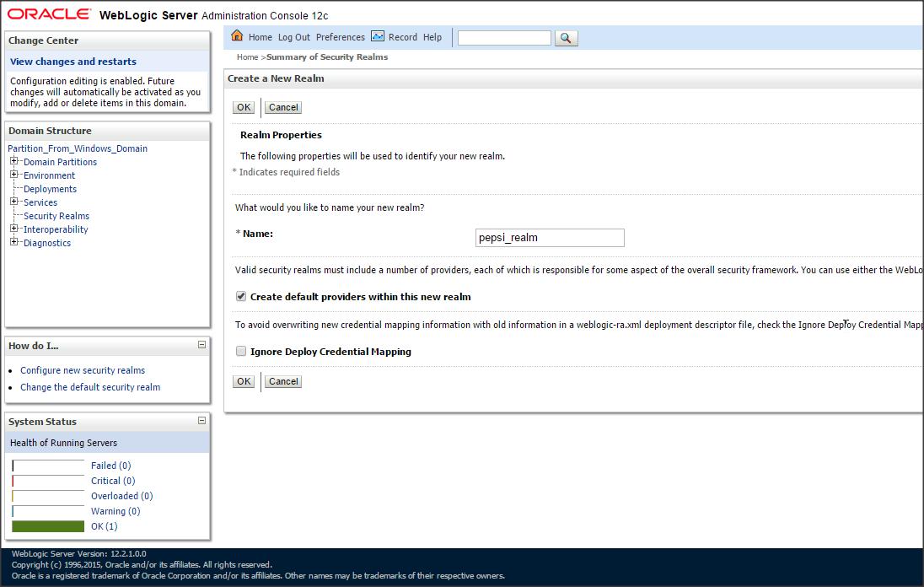The width and height of the screenshot is (924, 587).
Task: Click the Critical health bar
Action: point(48,481)
